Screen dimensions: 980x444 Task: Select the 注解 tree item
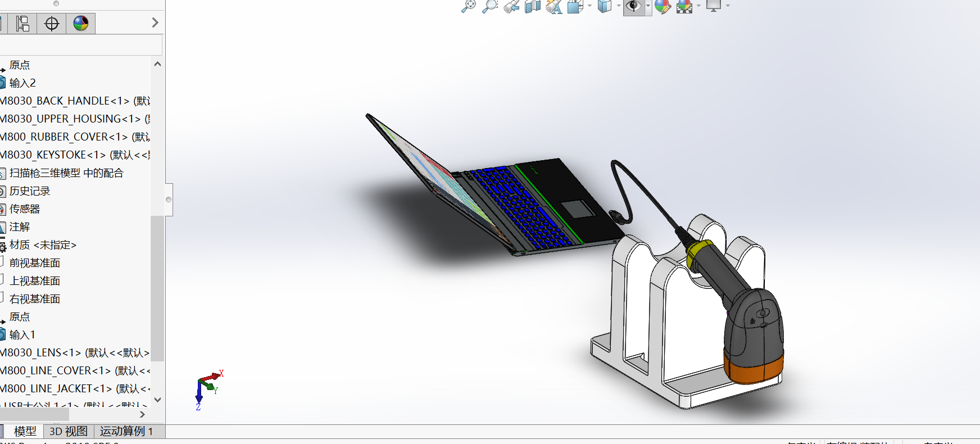click(x=20, y=227)
